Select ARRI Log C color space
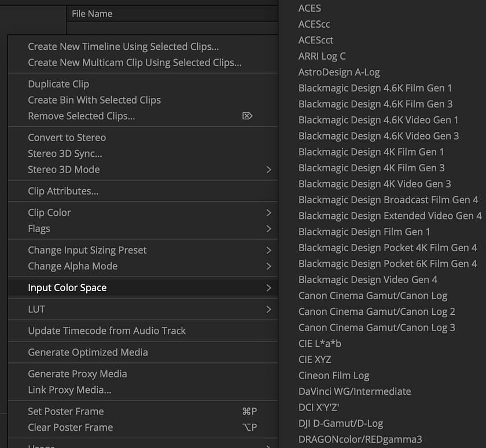486x448 pixels. [322, 56]
